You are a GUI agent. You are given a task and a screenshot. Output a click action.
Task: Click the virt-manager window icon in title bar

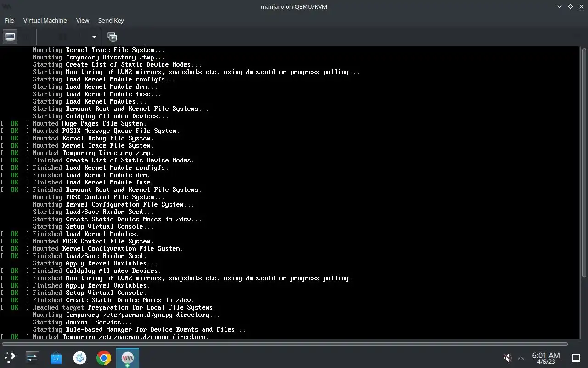click(6, 6)
